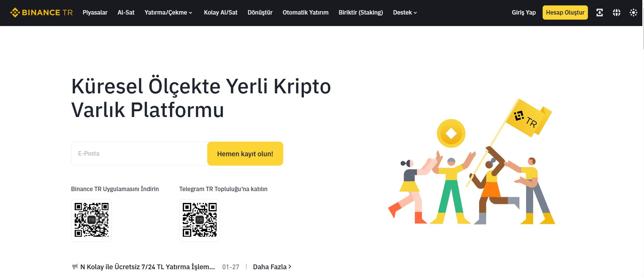This screenshot has width=644, height=278.
Task: Click the Binance TR app QR code
Action: pos(91,220)
